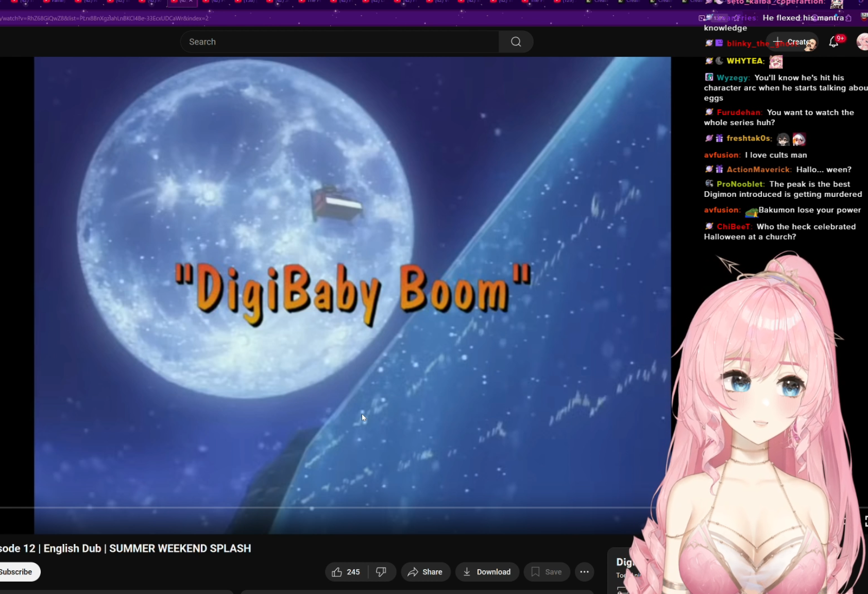Dislike the video with thumbs-down
868x594 pixels.
[x=381, y=572]
